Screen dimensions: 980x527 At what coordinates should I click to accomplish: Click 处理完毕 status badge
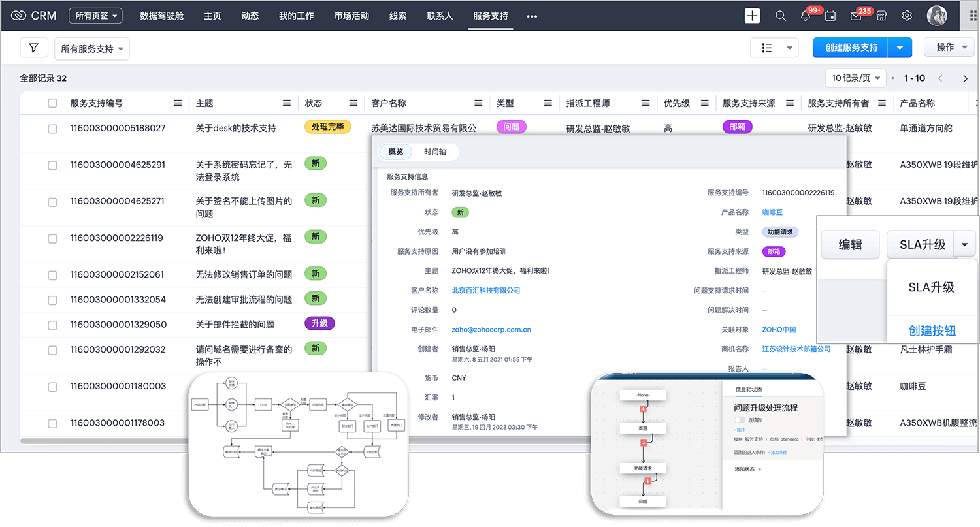point(328,127)
